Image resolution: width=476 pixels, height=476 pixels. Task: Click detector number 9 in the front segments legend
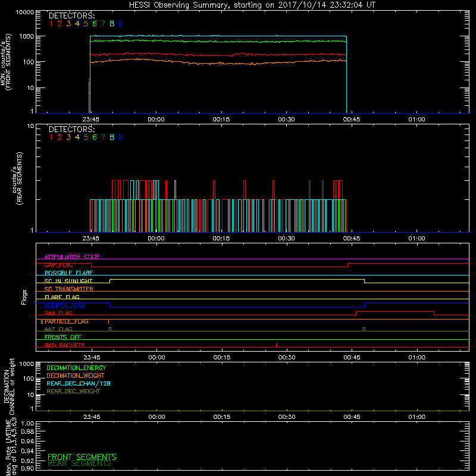[121, 24]
